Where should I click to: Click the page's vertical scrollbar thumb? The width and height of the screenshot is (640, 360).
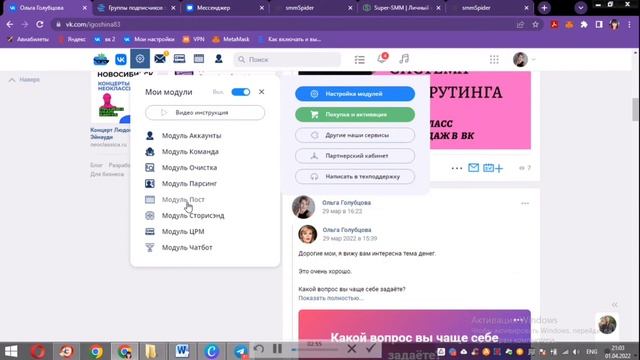tap(636, 109)
